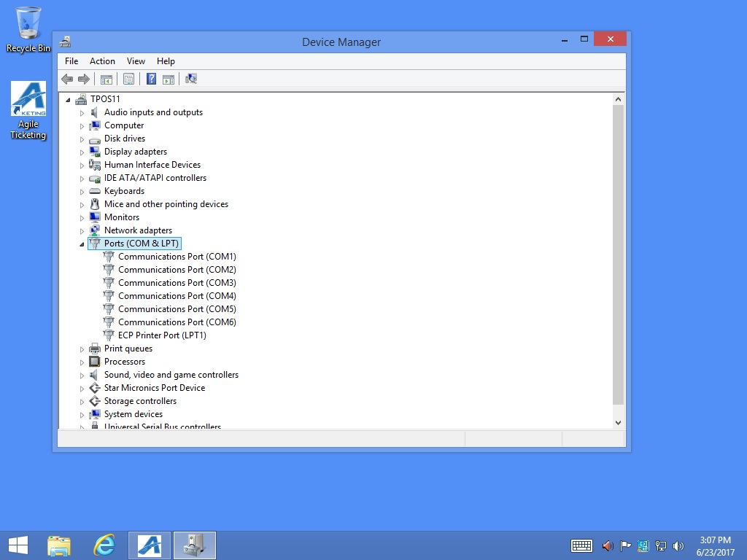Select the Storage controllers icon

(95, 401)
